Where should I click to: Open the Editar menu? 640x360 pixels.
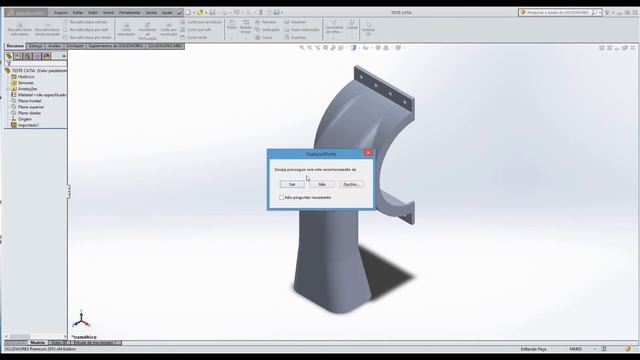(x=78, y=13)
